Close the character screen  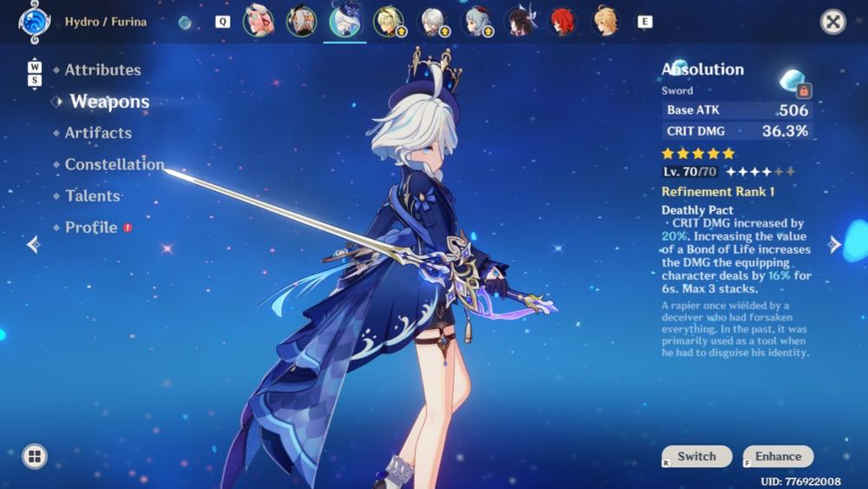[x=832, y=23]
